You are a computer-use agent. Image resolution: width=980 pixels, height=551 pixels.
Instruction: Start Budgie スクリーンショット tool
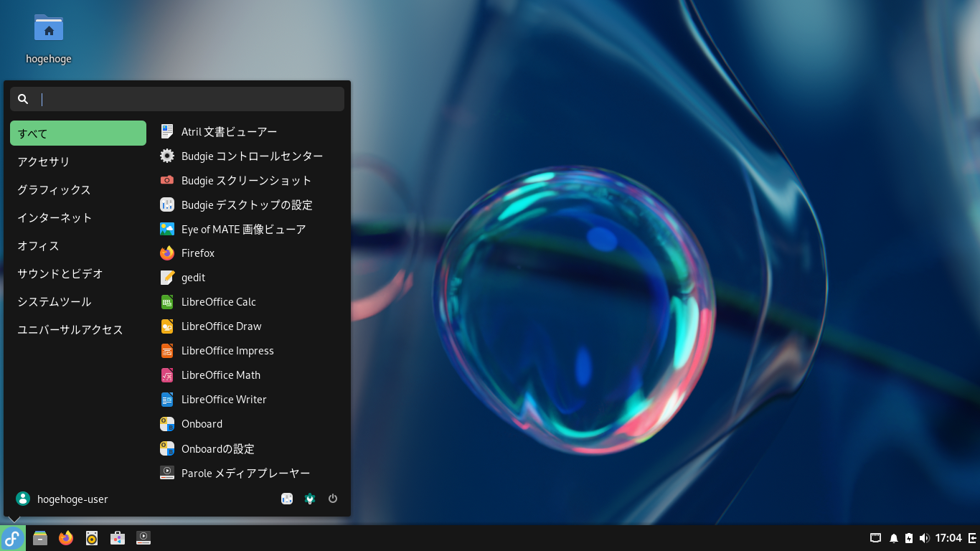pos(249,180)
